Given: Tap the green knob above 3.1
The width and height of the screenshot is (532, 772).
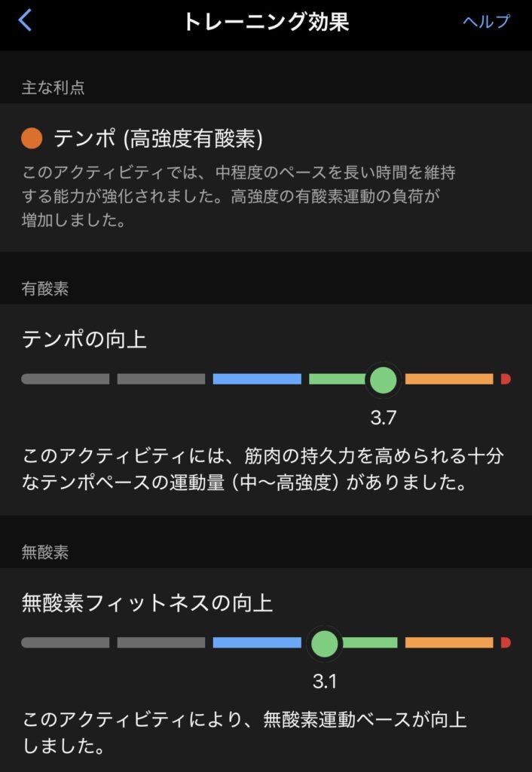Looking at the screenshot, I should 325,643.
